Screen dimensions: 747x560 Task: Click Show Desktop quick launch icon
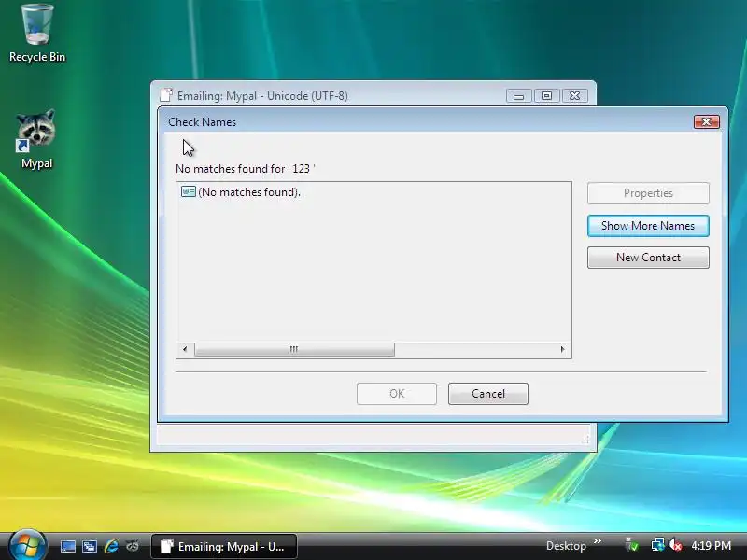(67, 546)
